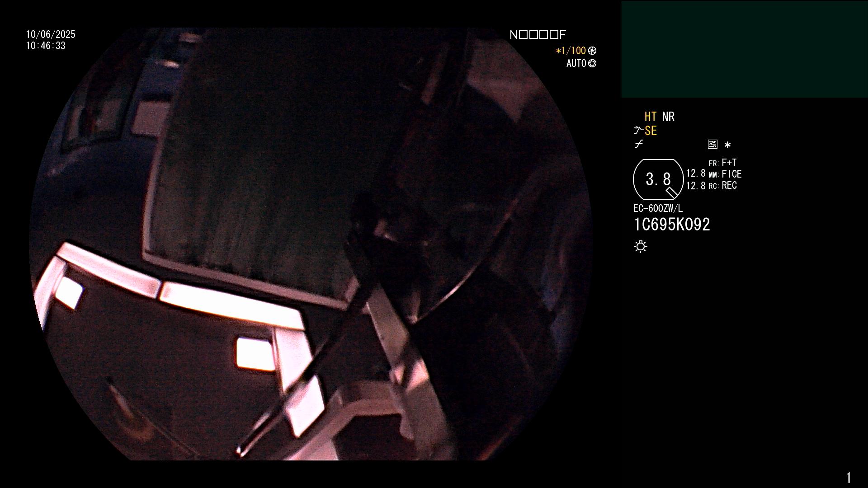Click the dark green patient info panel

(745, 49)
